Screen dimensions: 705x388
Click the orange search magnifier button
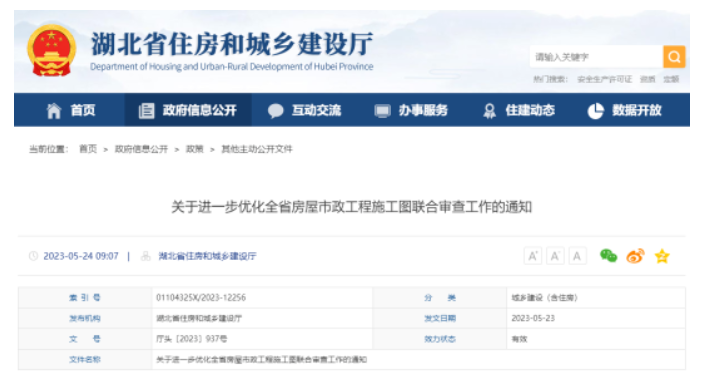[x=674, y=57]
